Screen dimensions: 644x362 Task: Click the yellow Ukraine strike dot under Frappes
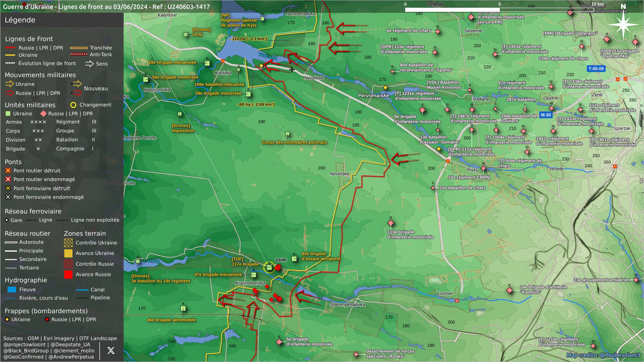[x=7, y=319]
